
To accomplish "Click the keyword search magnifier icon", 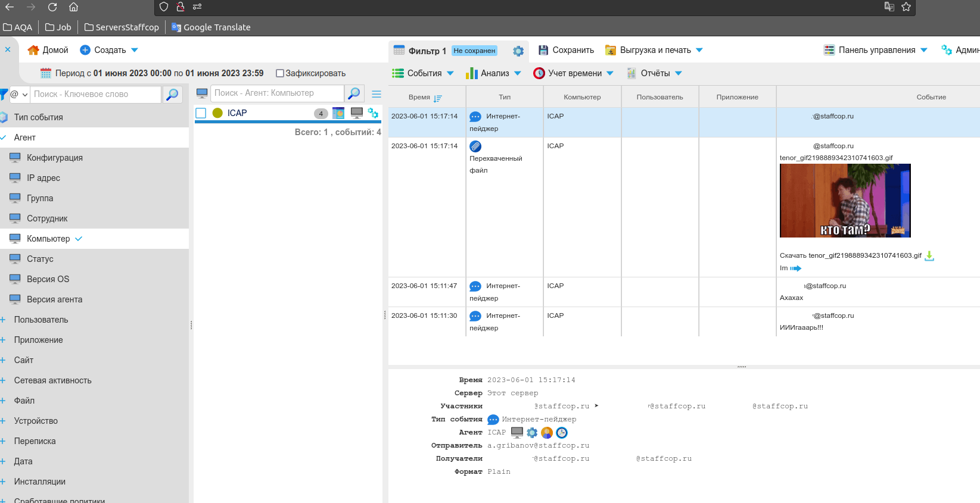I will tap(172, 95).
